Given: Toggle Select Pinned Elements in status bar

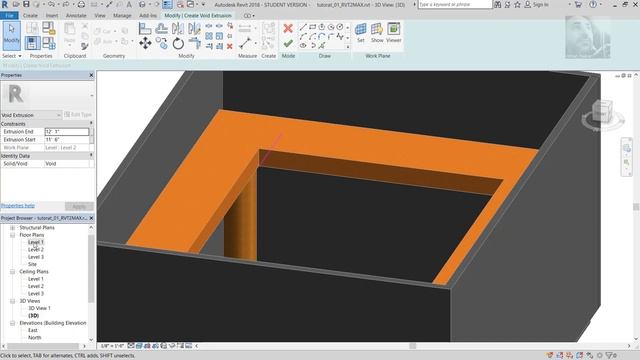Looking at the screenshot, I should click(x=570, y=356).
